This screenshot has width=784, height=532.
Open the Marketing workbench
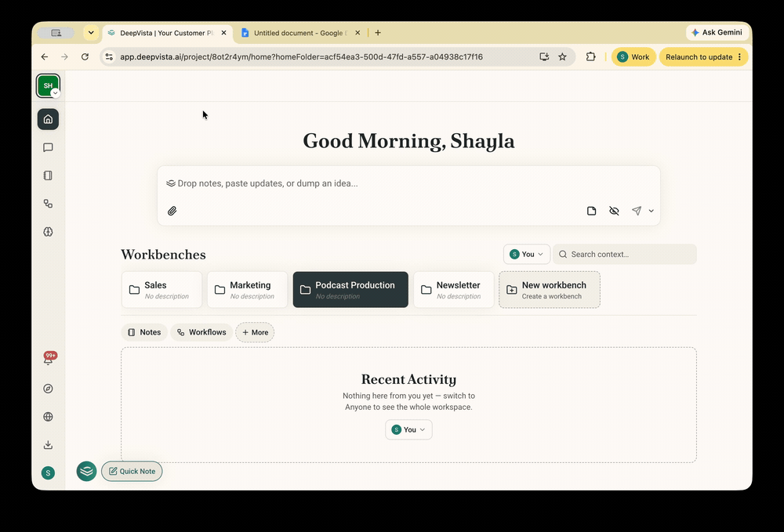point(248,290)
